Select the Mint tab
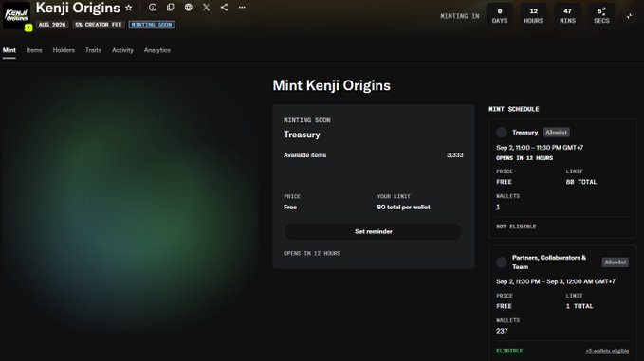644x361 pixels. pyautogui.click(x=9, y=50)
